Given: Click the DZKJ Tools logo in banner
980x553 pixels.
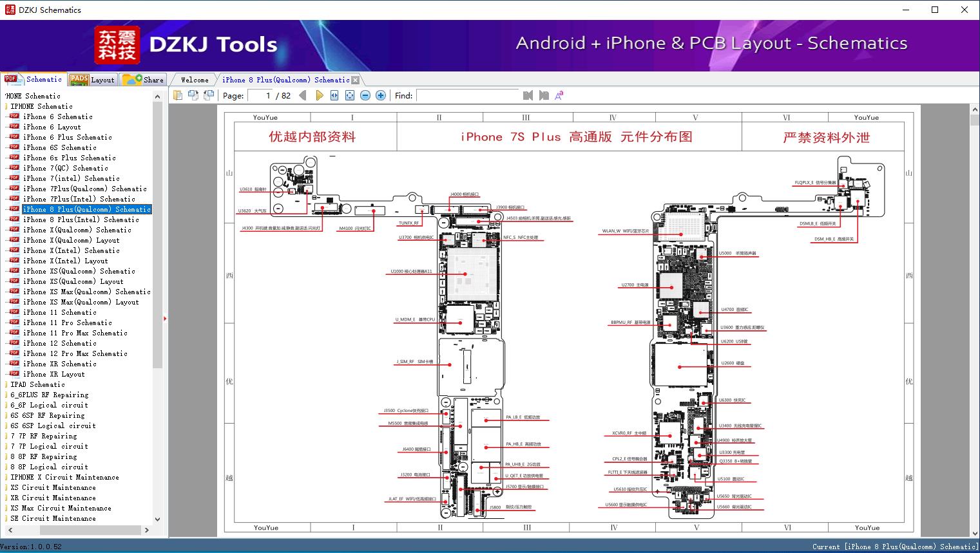Looking at the screenshot, I should coord(187,44).
